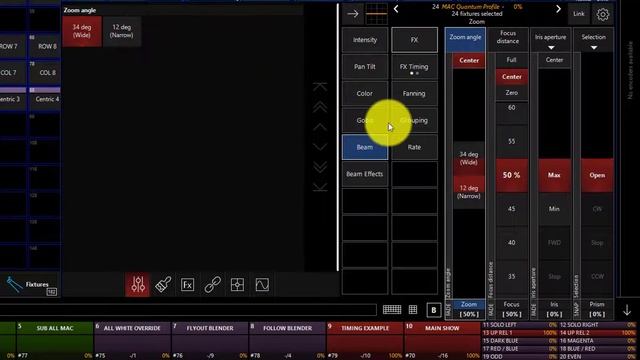Open the FX Timing tab
The image size is (640, 360).
point(414,67)
